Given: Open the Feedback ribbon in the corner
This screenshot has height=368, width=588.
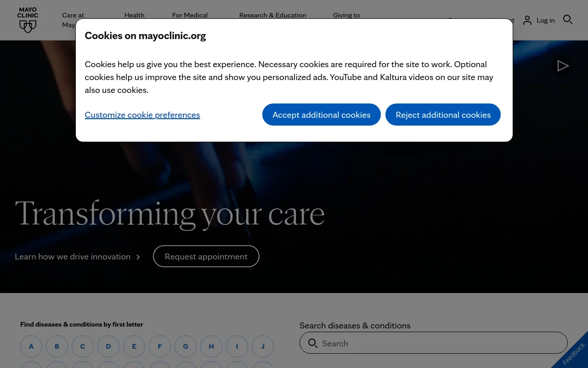Looking at the screenshot, I should tap(574, 353).
